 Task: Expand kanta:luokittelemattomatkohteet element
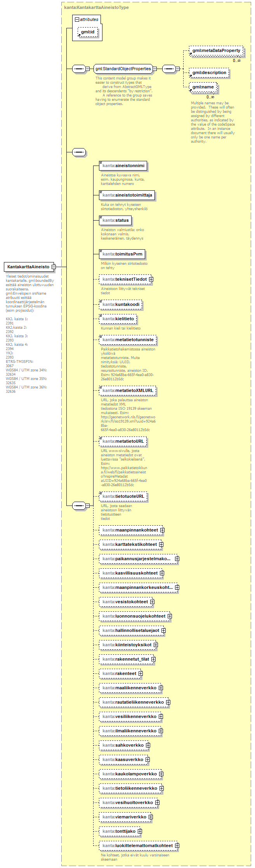pos(177,846)
